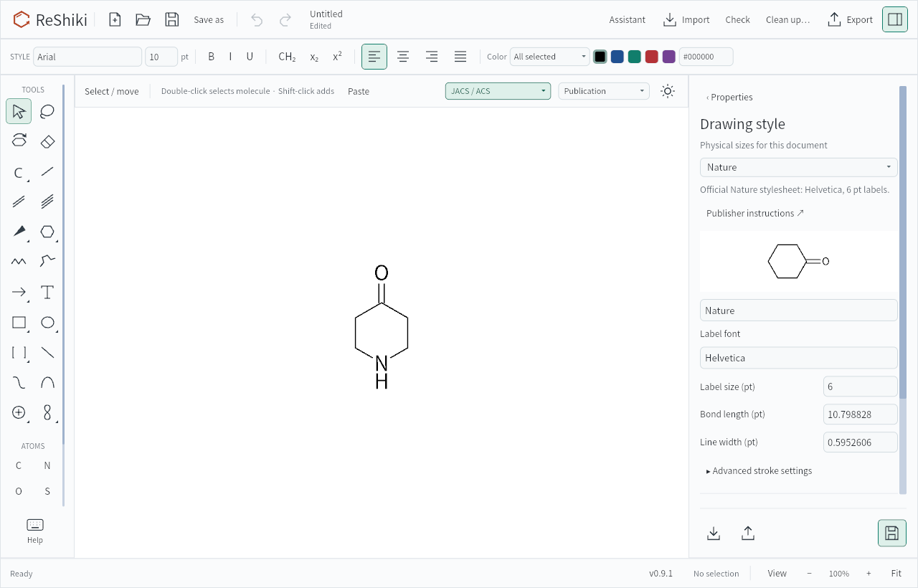Select the Lasso selection tool
Viewport: 918px width, 588px height.
coord(47,111)
